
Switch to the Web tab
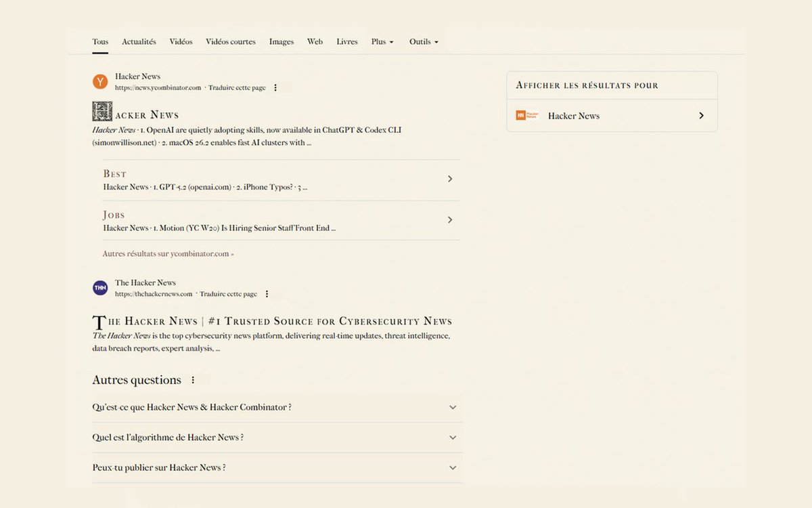click(315, 42)
